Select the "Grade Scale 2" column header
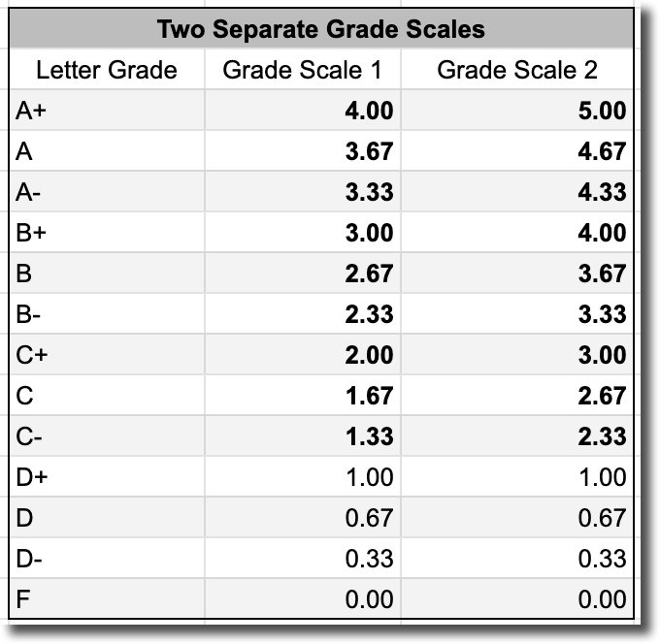 click(x=516, y=70)
